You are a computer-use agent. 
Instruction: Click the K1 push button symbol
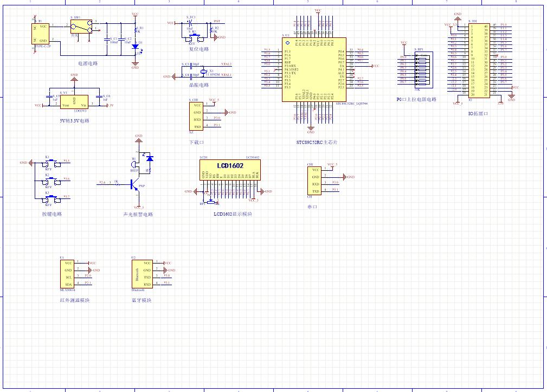48,162
